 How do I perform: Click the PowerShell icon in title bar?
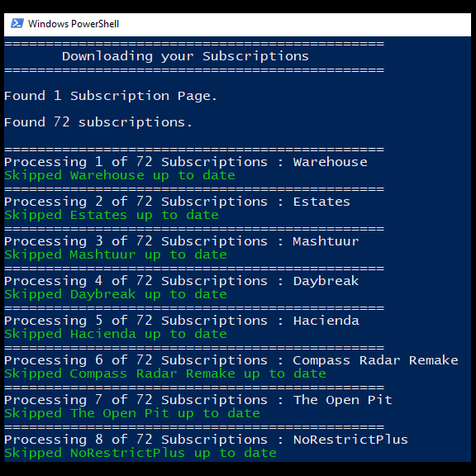click(17, 23)
